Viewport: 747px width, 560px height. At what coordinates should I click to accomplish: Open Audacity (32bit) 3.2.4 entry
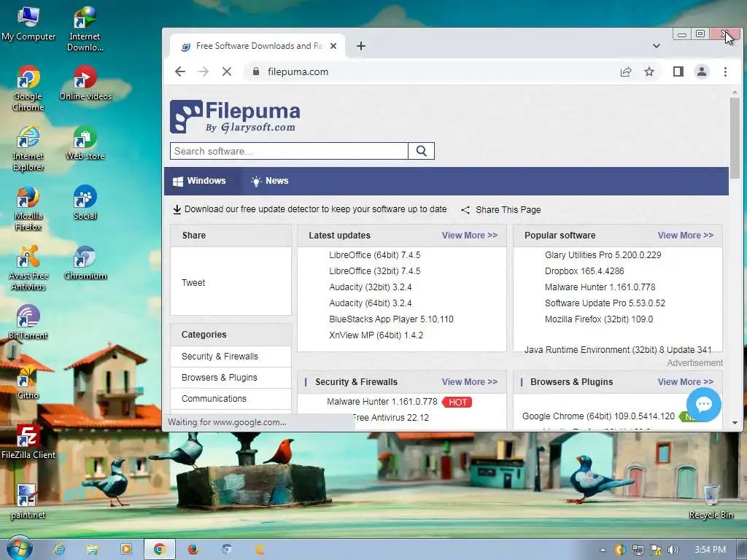point(370,287)
